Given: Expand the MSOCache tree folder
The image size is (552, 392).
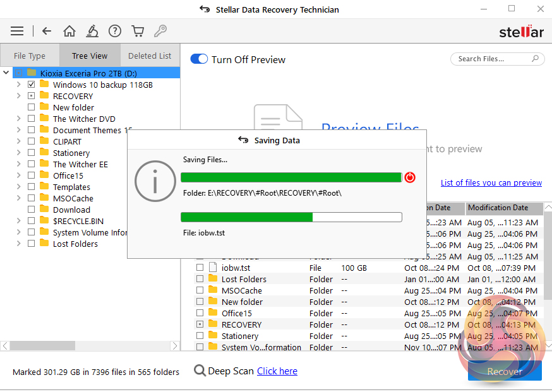Looking at the screenshot, I should [19, 198].
